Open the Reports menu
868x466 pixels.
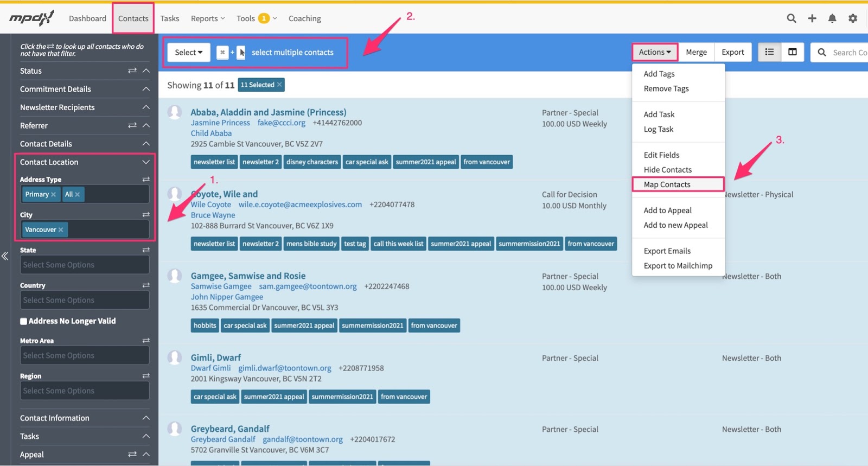pyautogui.click(x=208, y=18)
